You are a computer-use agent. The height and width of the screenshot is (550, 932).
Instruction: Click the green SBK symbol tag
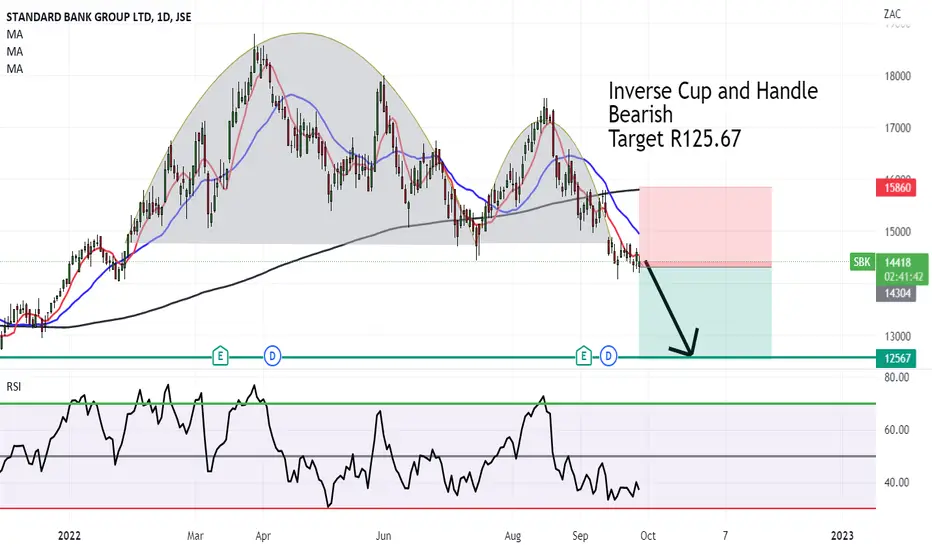click(x=862, y=262)
